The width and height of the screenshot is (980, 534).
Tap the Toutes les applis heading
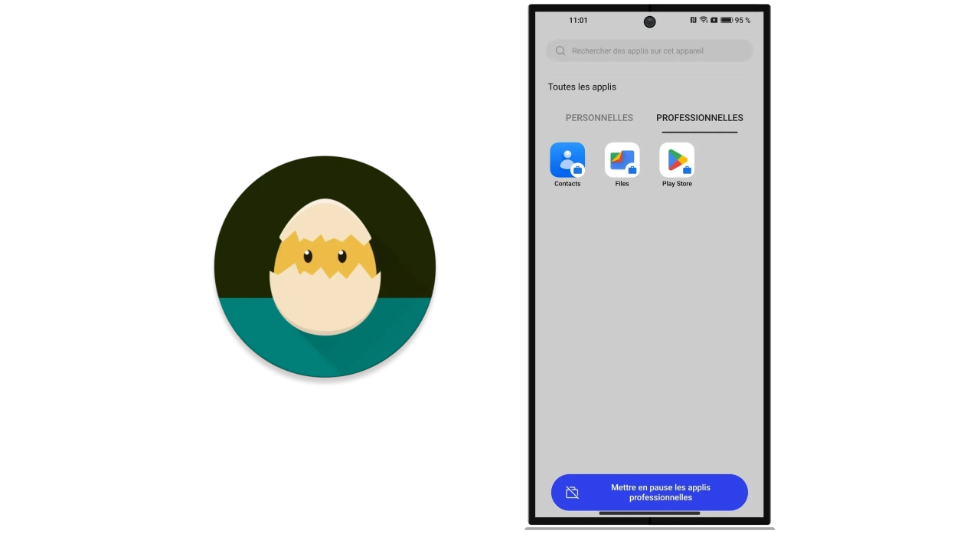click(582, 87)
